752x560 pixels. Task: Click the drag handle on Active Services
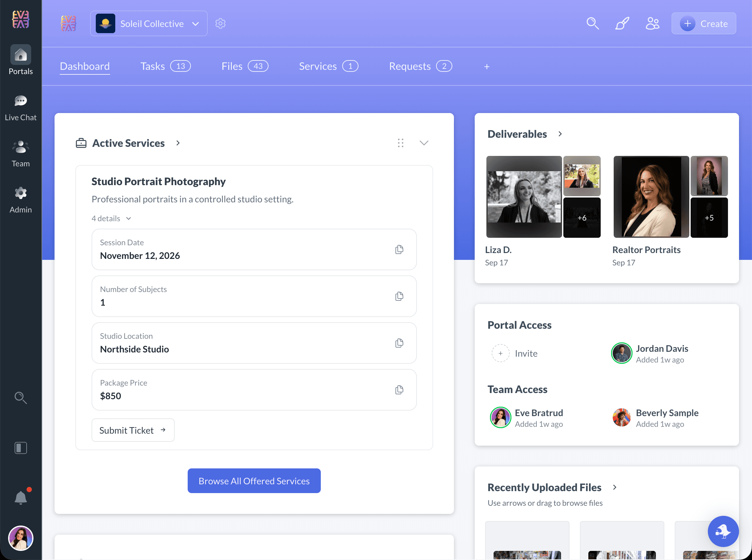[x=401, y=143]
